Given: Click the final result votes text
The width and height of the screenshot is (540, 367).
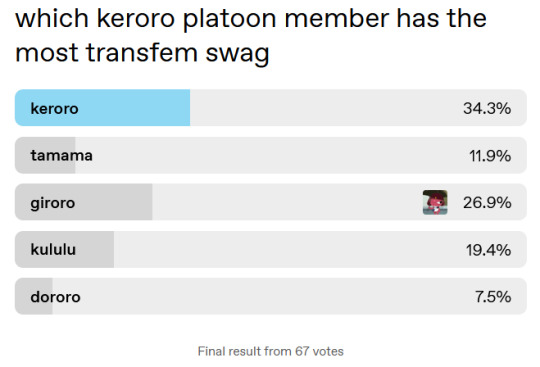Looking at the screenshot, I should coord(271,352).
